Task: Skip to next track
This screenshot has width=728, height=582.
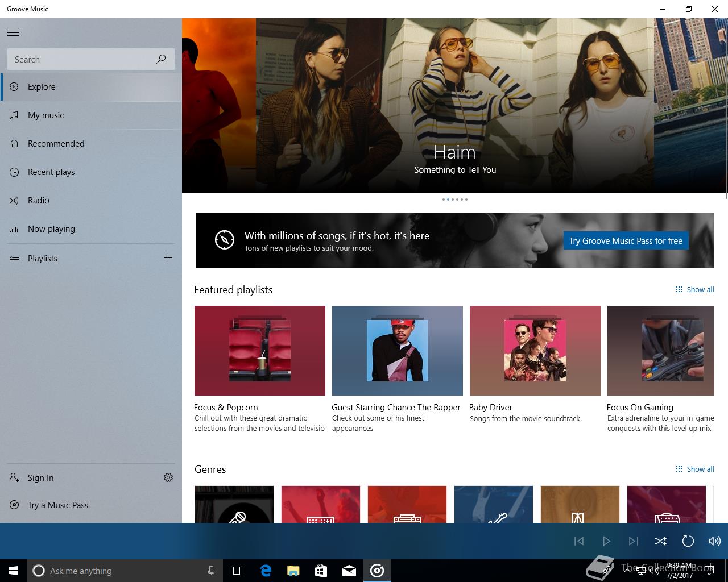Action: tap(634, 541)
